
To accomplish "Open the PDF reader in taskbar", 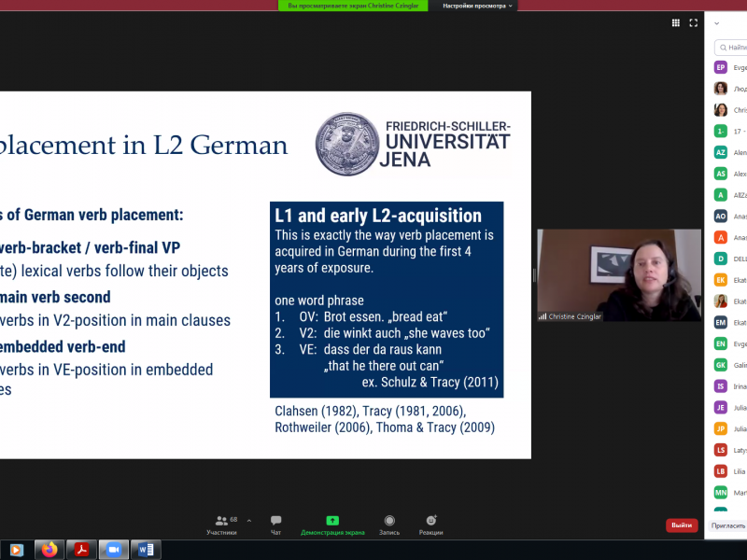I will click(81, 550).
